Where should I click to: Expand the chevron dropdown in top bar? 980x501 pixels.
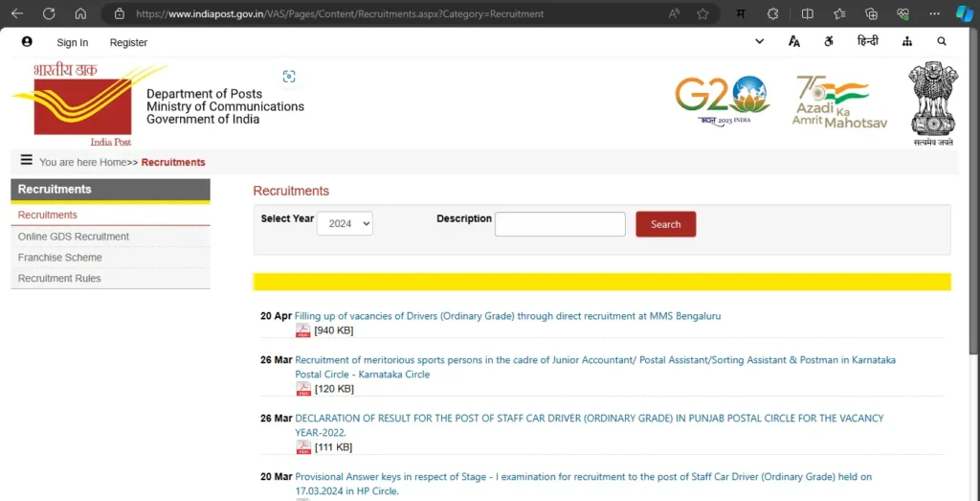(760, 42)
